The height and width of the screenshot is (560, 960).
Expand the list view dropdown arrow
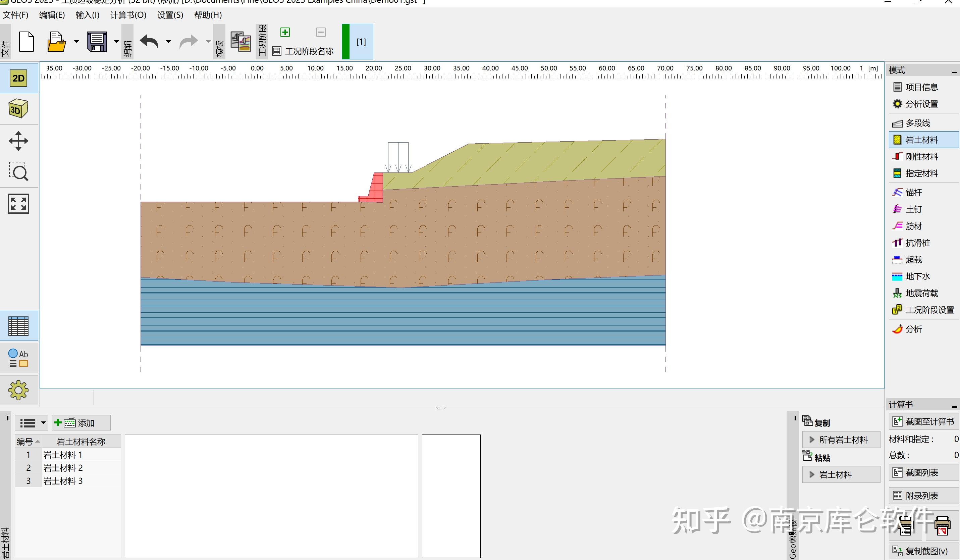[43, 423]
